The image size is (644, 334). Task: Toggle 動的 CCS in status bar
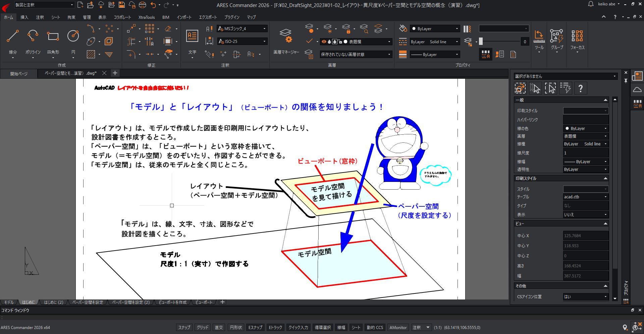375,327
